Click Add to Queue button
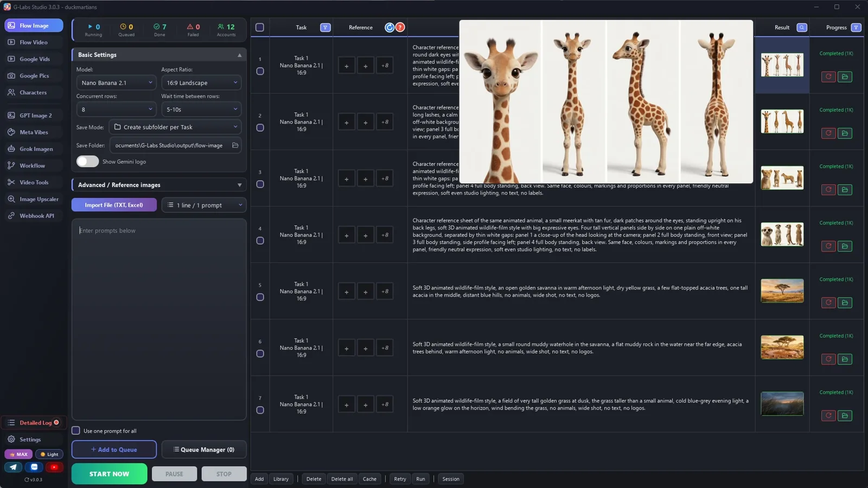Image resolution: width=868 pixels, height=488 pixels. (x=114, y=450)
